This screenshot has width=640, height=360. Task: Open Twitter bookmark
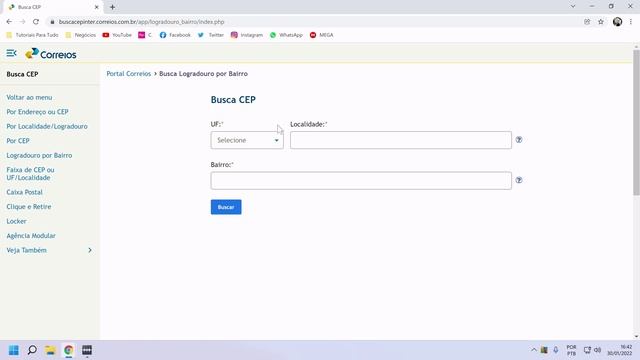coord(211,35)
